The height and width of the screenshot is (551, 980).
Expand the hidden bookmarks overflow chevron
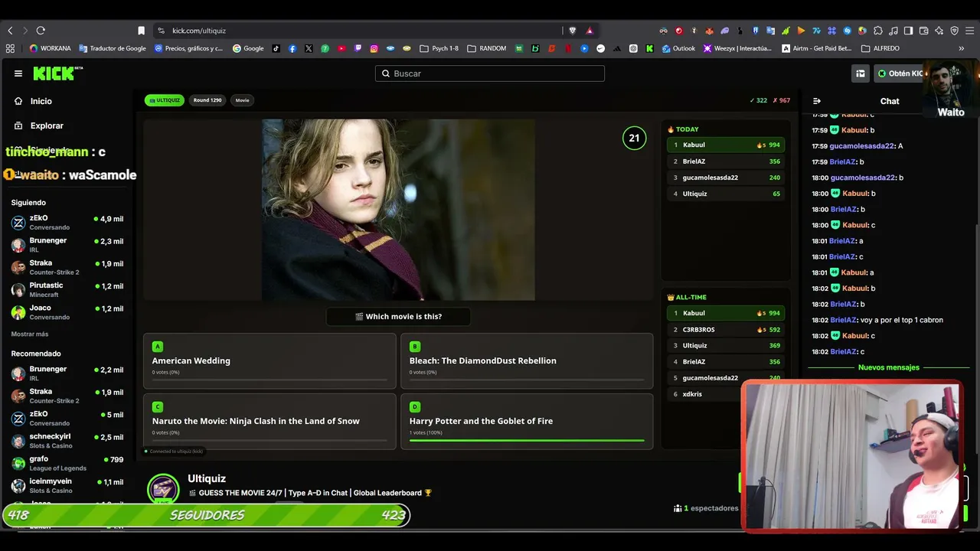(x=962, y=48)
